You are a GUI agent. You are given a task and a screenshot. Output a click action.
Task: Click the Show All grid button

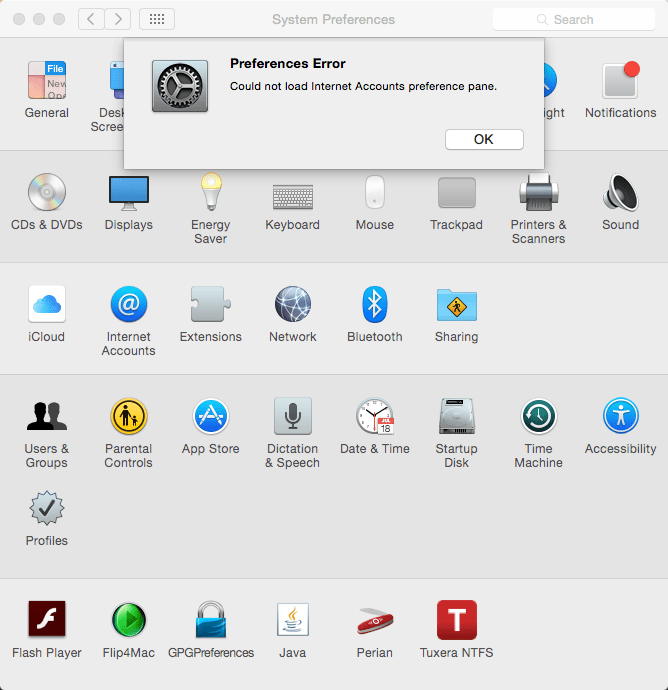click(157, 19)
